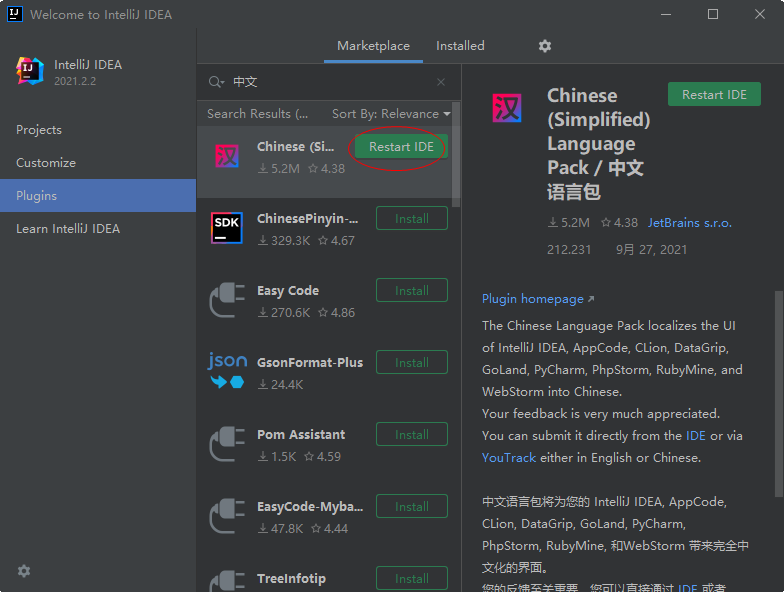This screenshot has height=592, width=784.
Task: Click the 9月 27, 2021 date text
Action: (x=652, y=250)
